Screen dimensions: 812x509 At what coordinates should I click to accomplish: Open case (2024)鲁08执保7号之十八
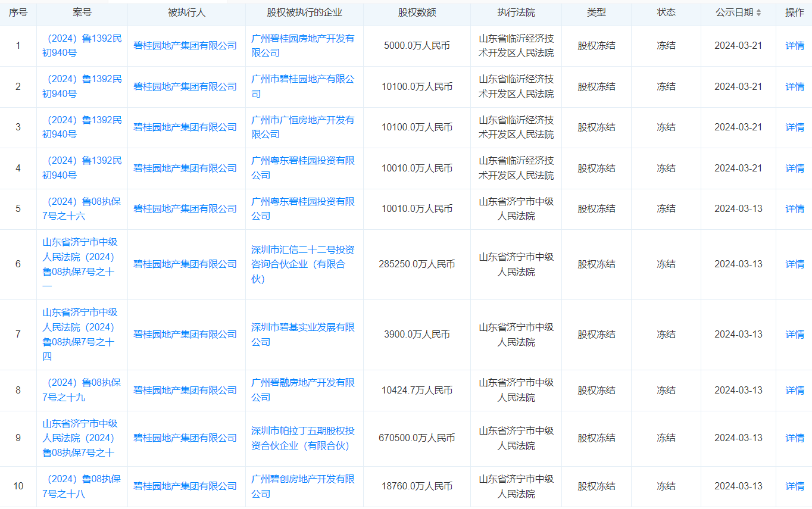point(82,486)
